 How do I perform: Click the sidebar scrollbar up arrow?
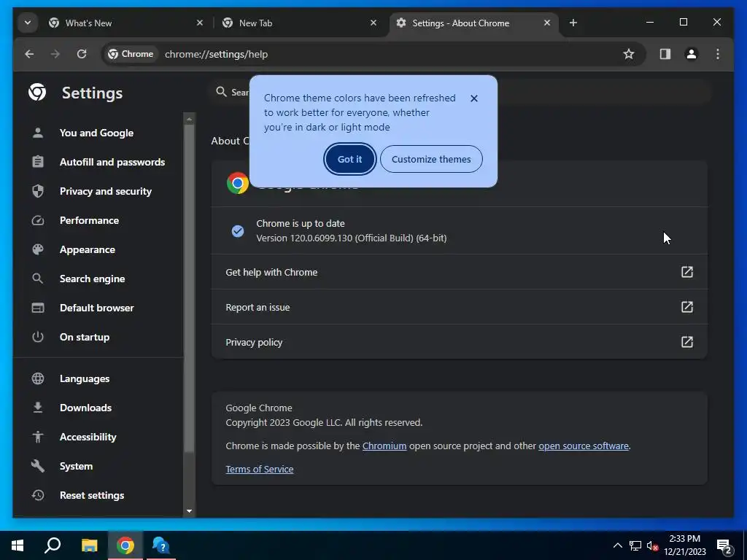(x=189, y=119)
